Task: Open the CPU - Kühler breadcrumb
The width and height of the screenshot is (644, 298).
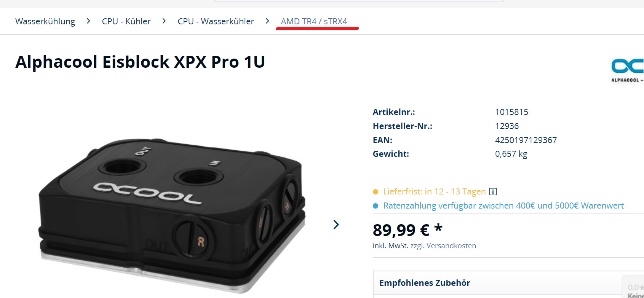Action: coord(126,21)
